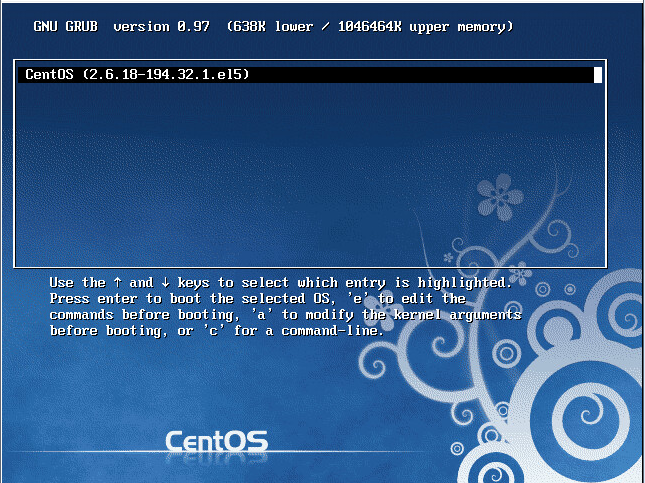Click the small flower below the menu box

tap(519, 272)
